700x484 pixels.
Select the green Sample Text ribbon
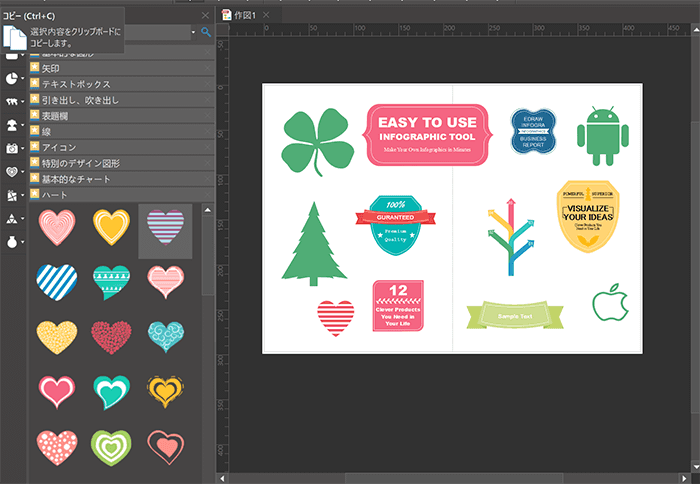point(515,315)
